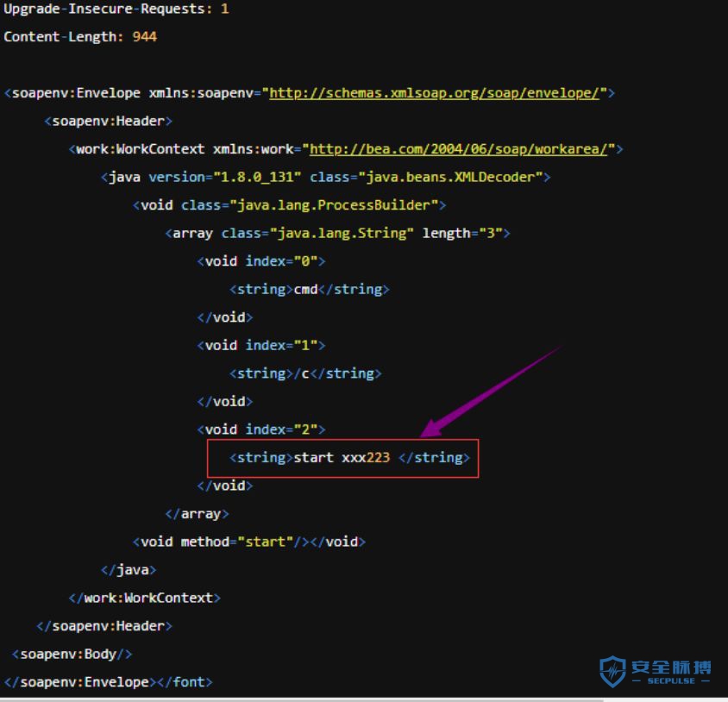Click the string "start xxx223" line
728x702 pixels.
[x=349, y=458]
